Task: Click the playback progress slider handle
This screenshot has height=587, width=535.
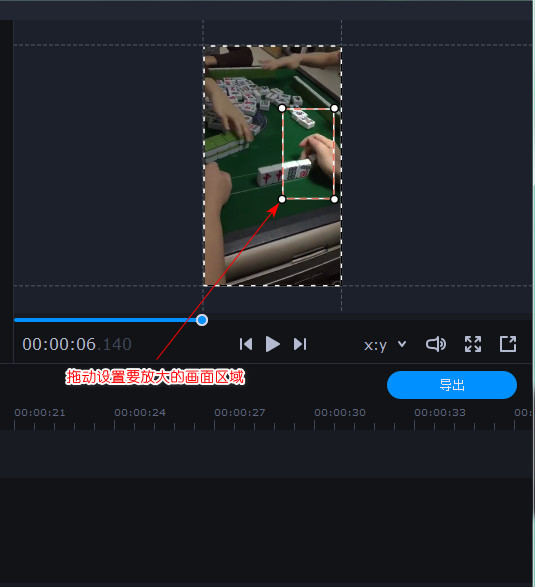Action: click(x=202, y=320)
